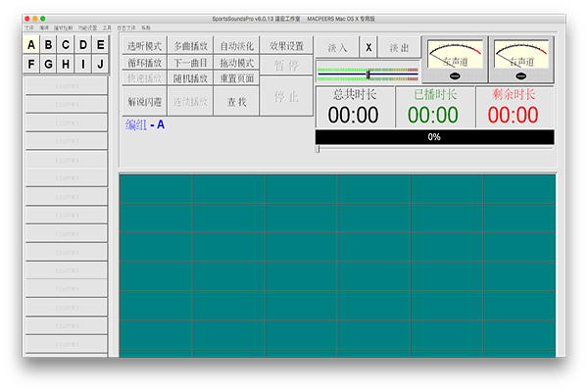Click the playback position slider handle

point(318,149)
